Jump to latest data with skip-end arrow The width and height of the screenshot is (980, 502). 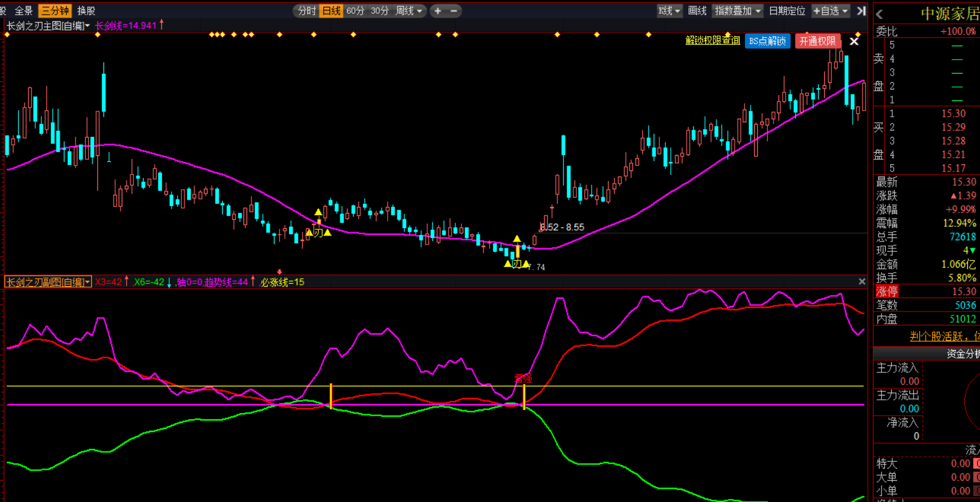[x=861, y=11]
